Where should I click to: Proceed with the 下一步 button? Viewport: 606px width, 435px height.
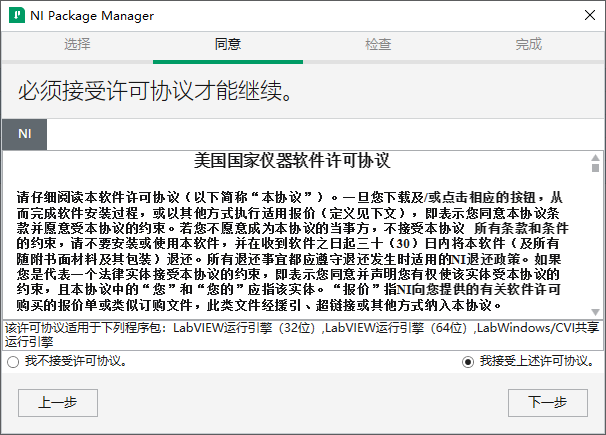click(547, 402)
